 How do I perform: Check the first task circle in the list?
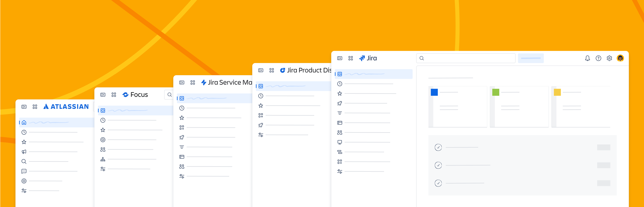(x=438, y=147)
